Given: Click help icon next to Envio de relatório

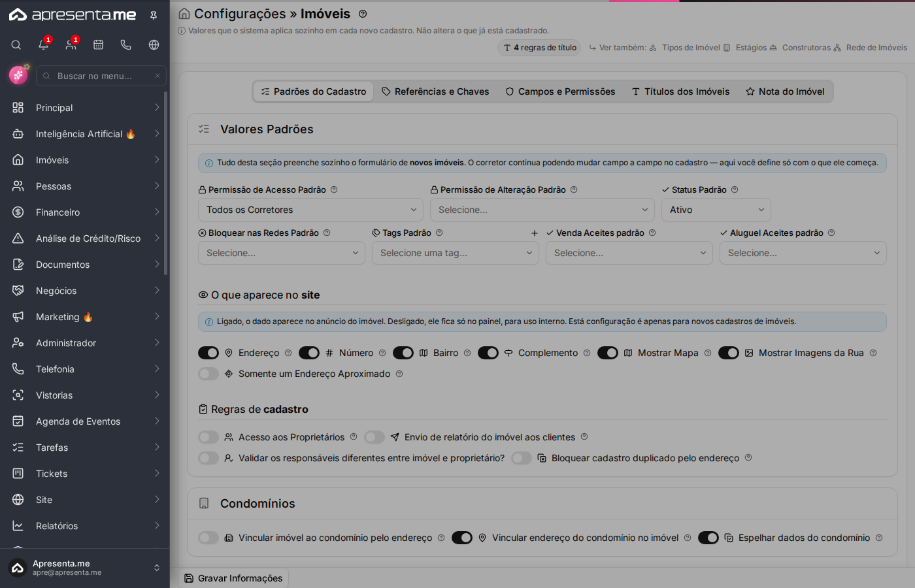Looking at the screenshot, I should point(584,436).
